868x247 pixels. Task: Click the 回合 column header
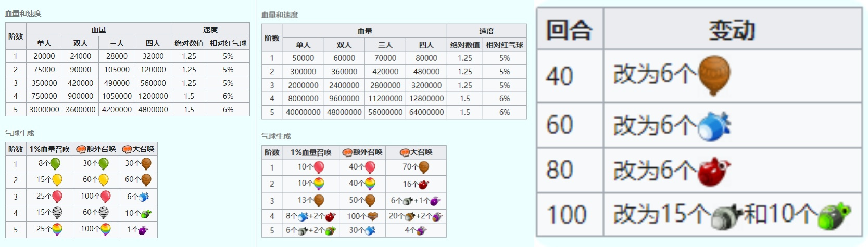click(x=570, y=30)
